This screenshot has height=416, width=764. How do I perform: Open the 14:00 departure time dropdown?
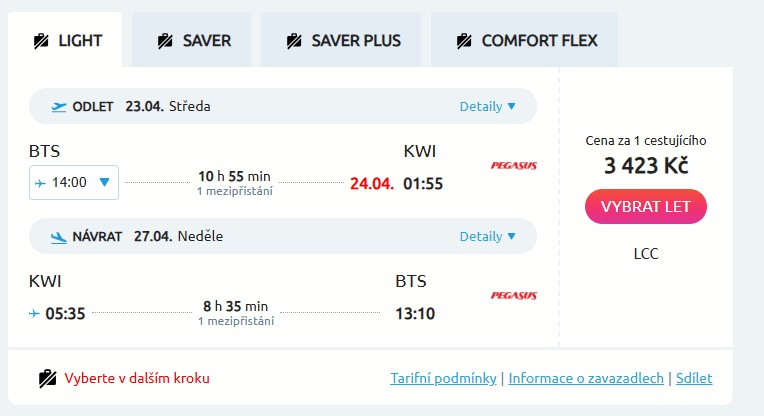click(x=75, y=182)
